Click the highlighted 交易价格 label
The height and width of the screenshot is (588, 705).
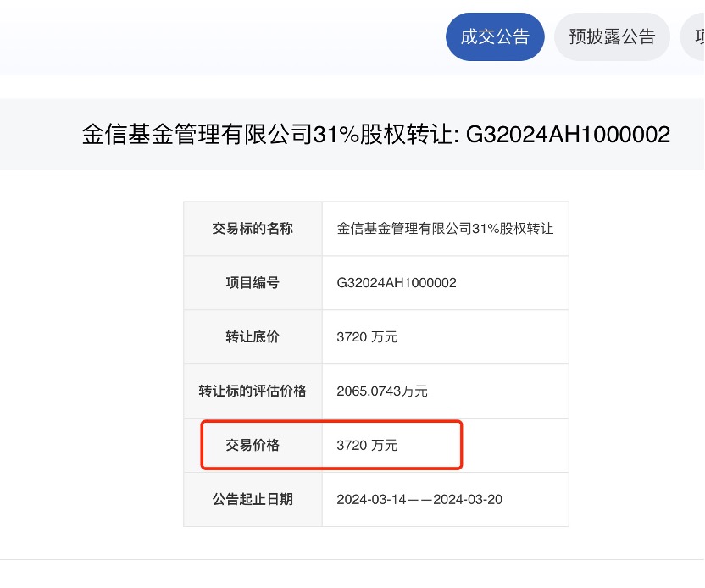253,445
